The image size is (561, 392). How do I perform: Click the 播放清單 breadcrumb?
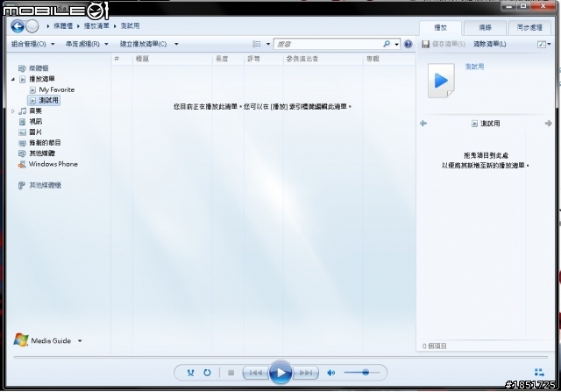click(x=96, y=25)
